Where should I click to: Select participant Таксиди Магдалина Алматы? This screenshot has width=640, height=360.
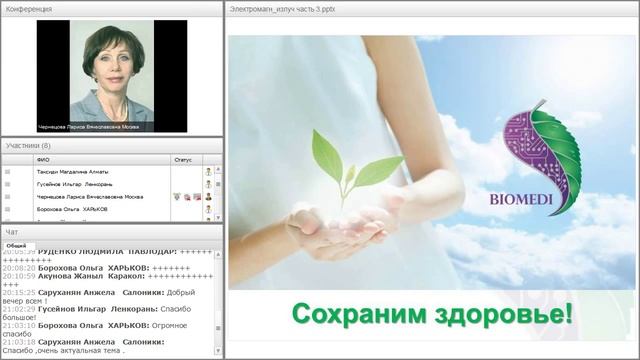point(73,172)
